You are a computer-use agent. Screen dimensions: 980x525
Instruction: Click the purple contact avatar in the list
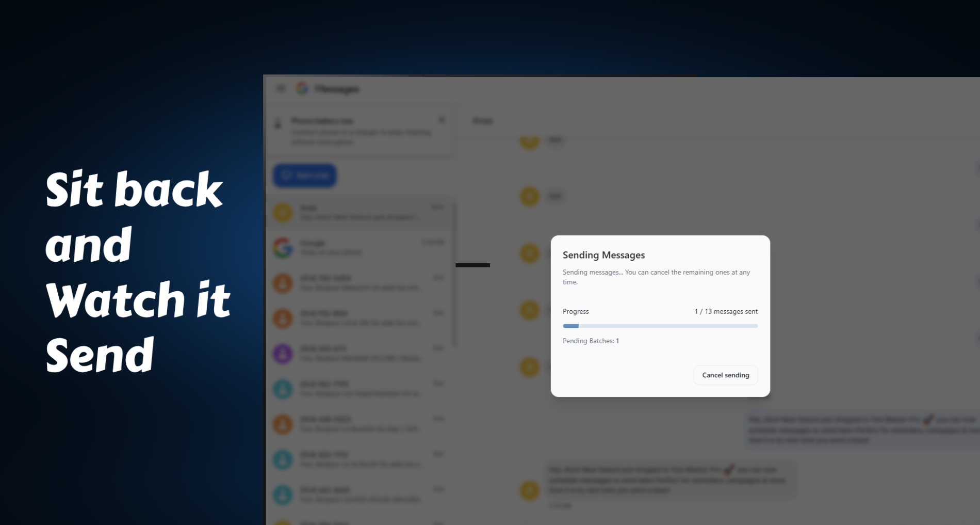pyautogui.click(x=283, y=354)
